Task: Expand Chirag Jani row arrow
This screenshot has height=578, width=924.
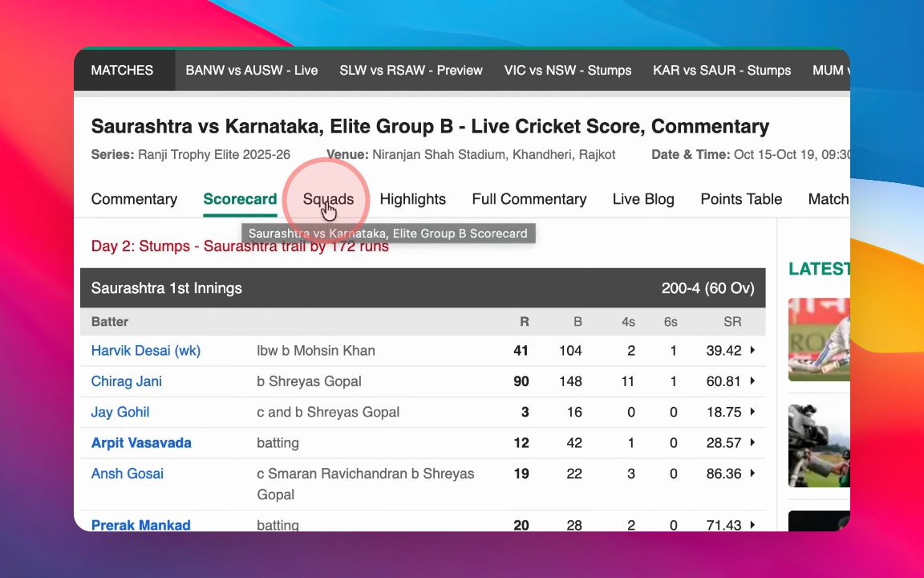Action: tap(752, 381)
